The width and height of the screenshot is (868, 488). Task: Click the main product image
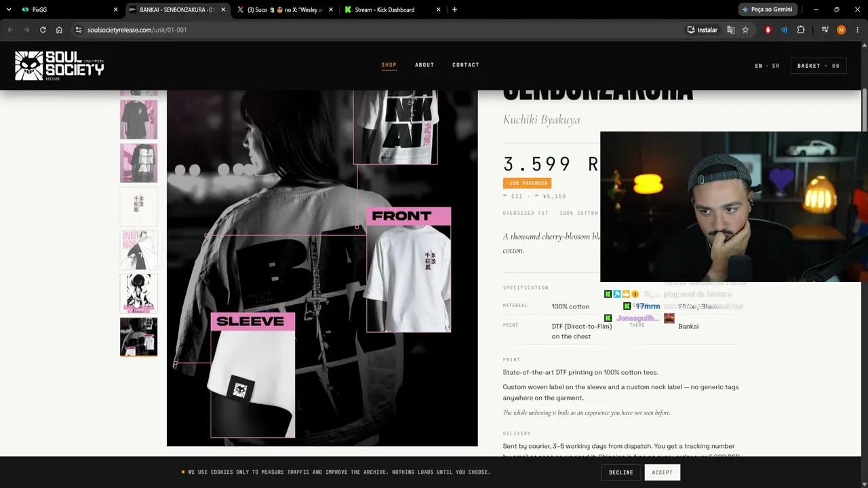(x=322, y=268)
